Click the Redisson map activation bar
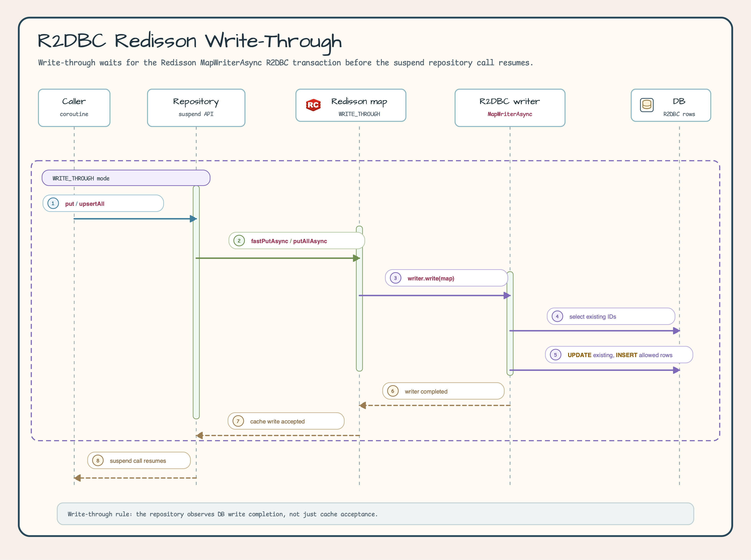Viewport: 751px width, 560px height. (359, 299)
